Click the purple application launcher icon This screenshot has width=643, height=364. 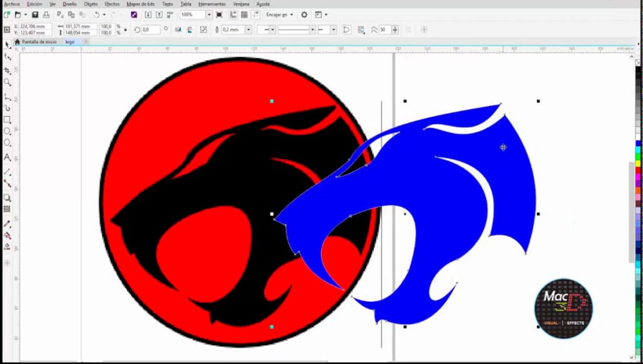(x=134, y=15)
